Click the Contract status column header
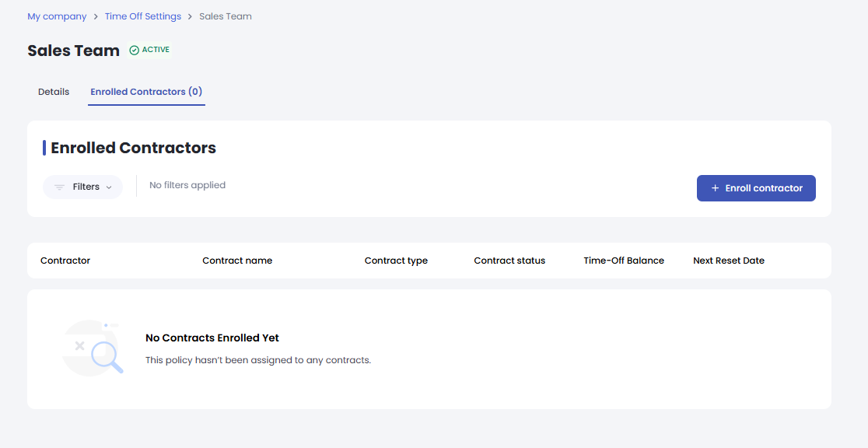 click(x=509, y=261)
